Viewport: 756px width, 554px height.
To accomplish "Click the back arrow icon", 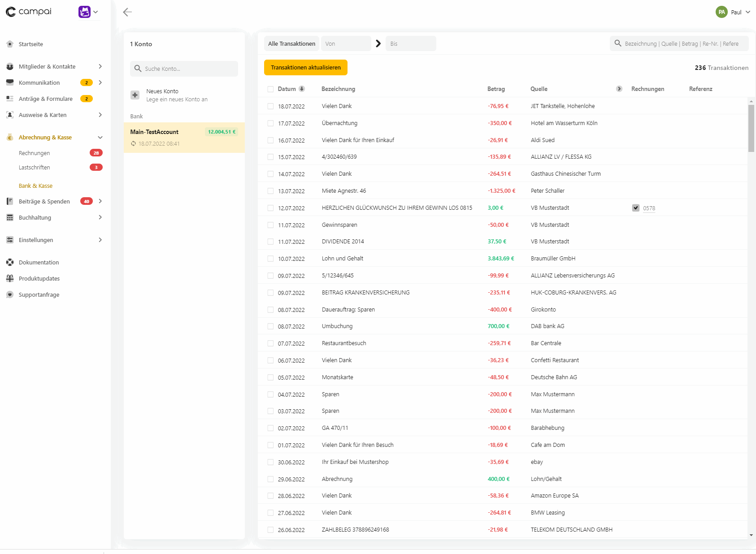I will [x=127, y=12].
